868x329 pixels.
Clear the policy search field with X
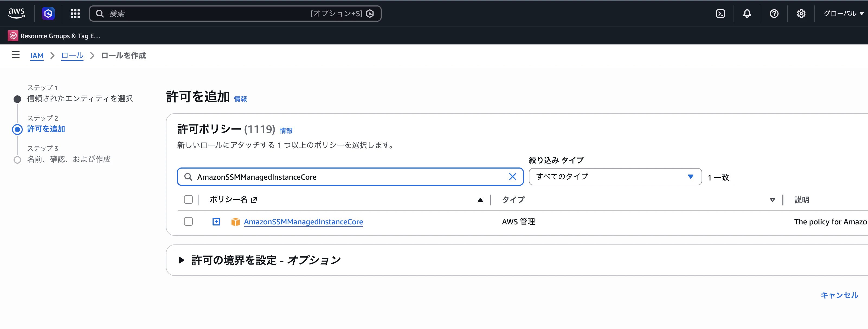pyautogui.click(x=513, y=176)
